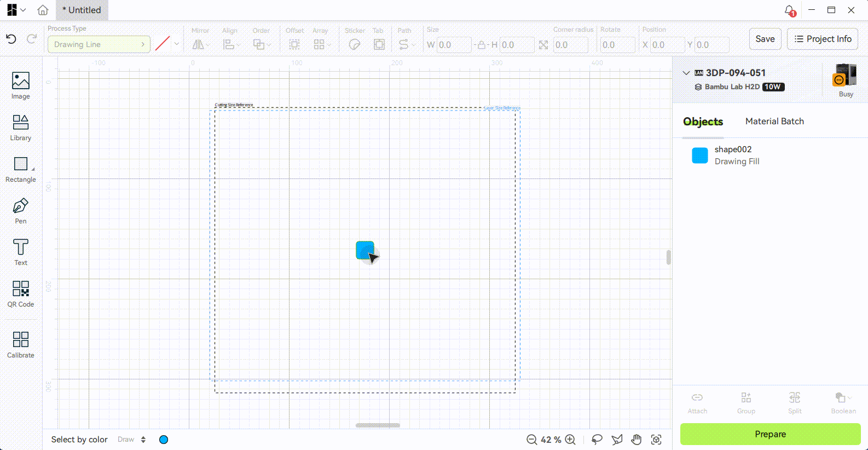Image resolution: width=868 pixels, height=450 pixels.
Task: Choose the Text tool
Action: pyautogui.click(x=21, y=252)
